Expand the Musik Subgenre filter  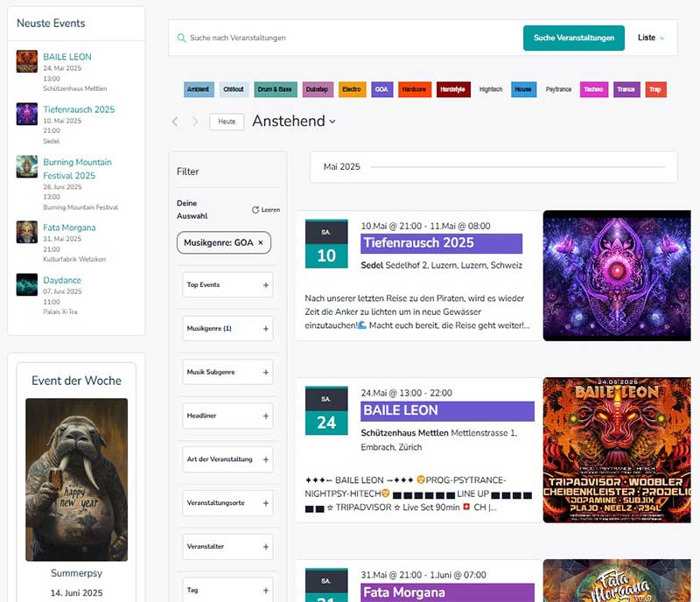pyautogui.click(x=266, y=373)
